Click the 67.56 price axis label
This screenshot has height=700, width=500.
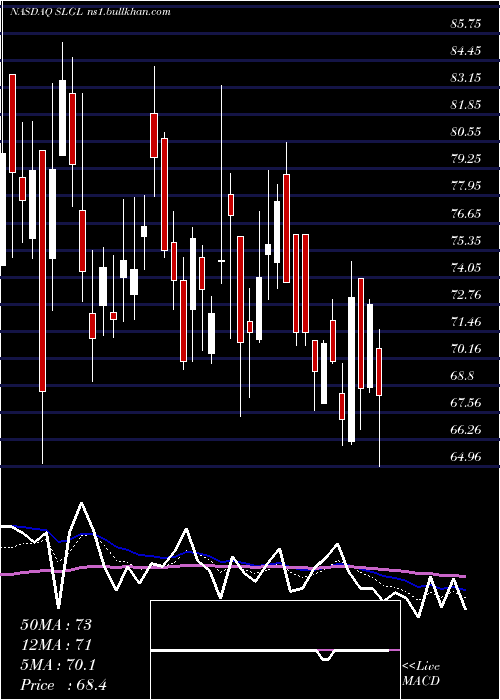click(x=466, y=403)
